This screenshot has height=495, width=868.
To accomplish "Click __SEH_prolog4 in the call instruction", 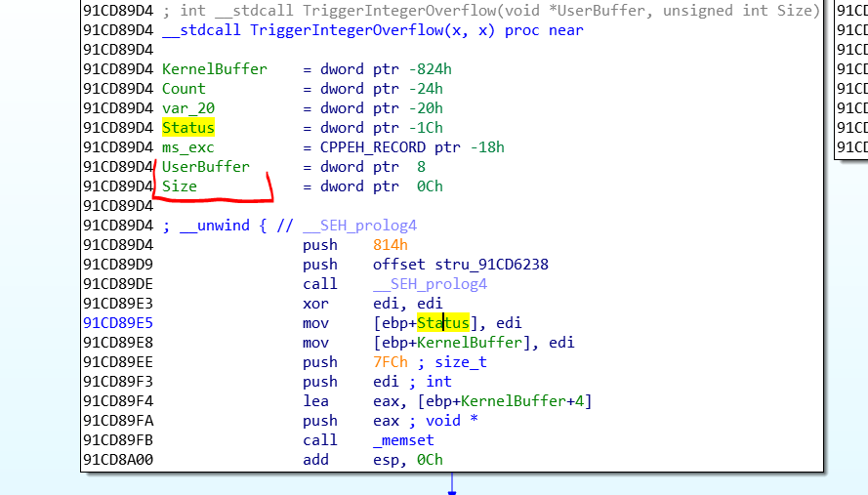I will [x=430, y=284].
